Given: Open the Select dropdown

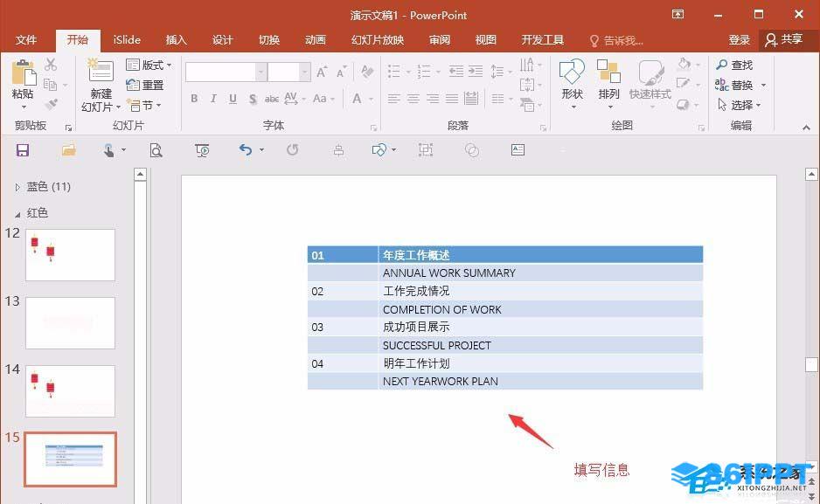Looking at the screenshot, I should point(739,105).
